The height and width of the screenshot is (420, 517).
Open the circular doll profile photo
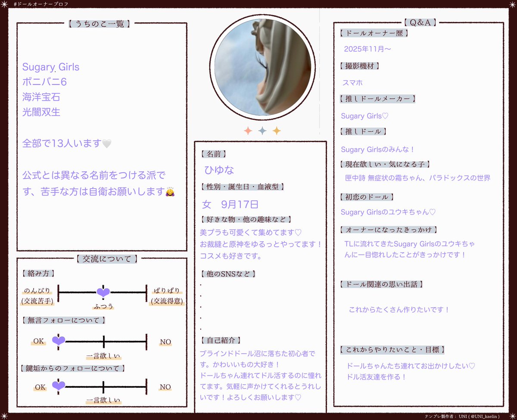262,68
